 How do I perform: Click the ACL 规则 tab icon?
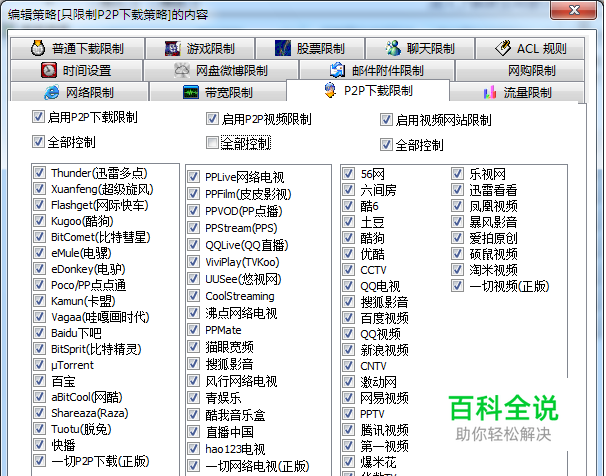click(x=503, y=48)
